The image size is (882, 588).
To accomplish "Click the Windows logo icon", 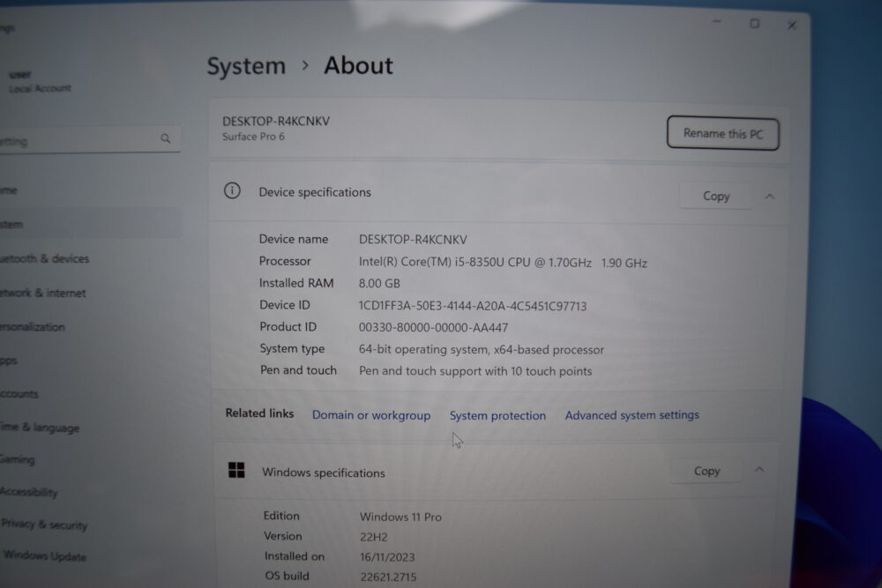I will click(x=236, y=470).
